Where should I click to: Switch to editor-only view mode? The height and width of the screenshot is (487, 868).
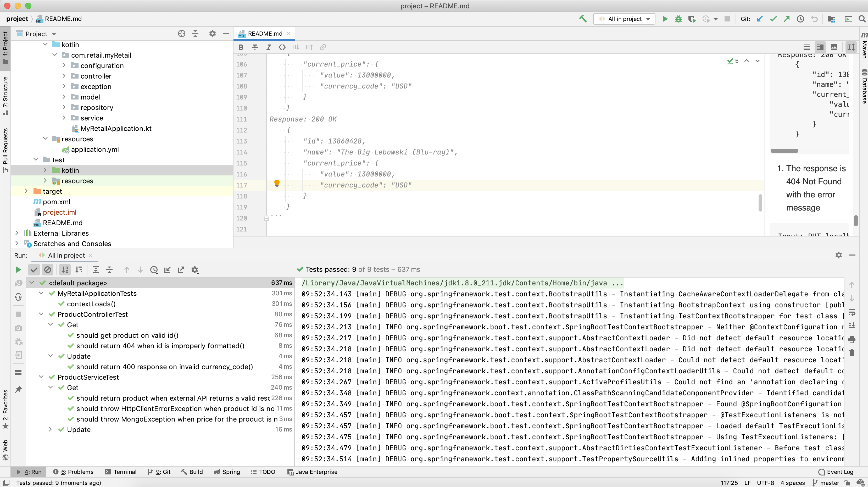click(807, 47)
